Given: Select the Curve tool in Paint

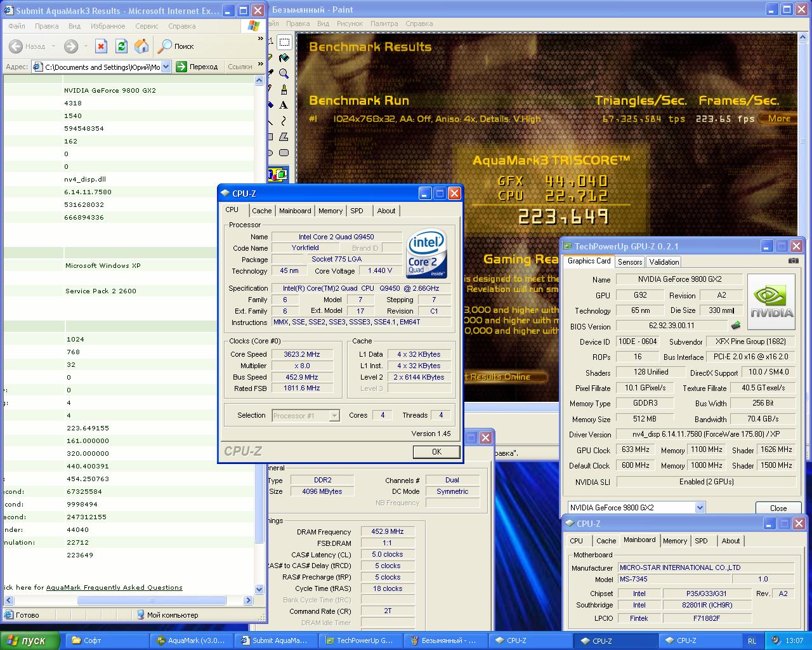Looking at the screenshot, I should coord(284,121).
